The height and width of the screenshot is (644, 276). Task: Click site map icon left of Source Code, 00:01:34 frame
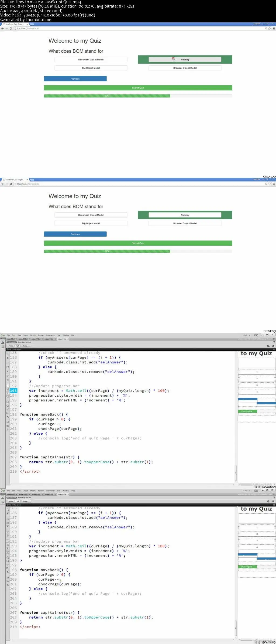click(3, 342)
